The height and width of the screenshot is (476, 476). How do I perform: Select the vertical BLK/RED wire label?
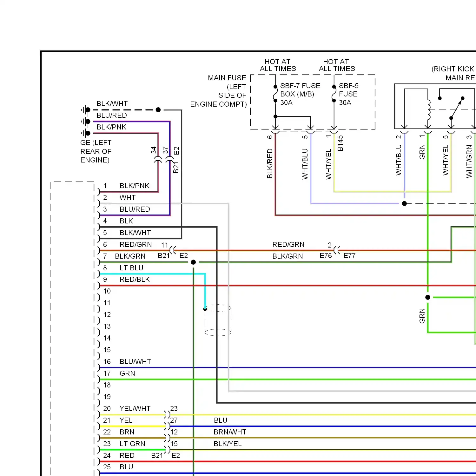(270, 163)
